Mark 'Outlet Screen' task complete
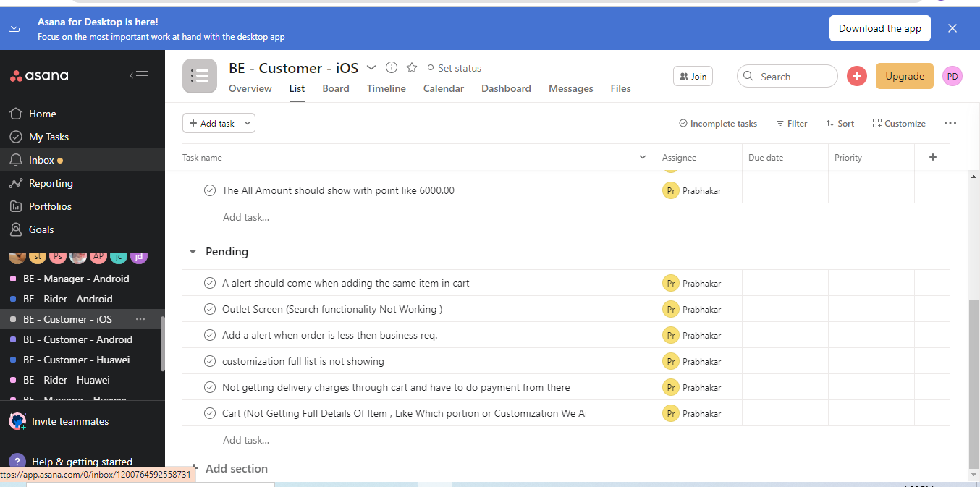980x487 pixels. (x=210, y=309)
